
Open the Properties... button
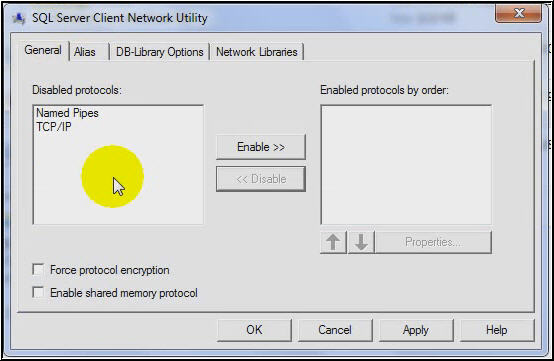click(433, 242)
